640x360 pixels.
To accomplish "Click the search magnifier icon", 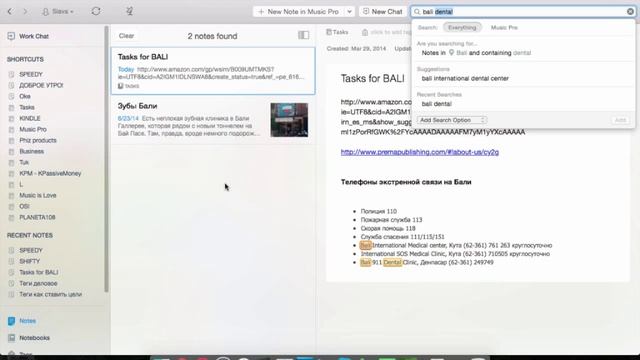I will (x=417, y=12).
